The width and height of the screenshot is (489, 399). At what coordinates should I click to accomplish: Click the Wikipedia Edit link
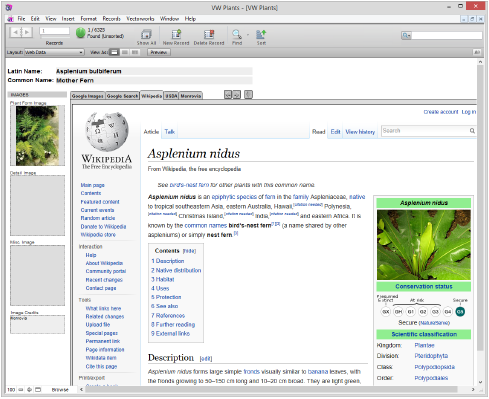335,132
